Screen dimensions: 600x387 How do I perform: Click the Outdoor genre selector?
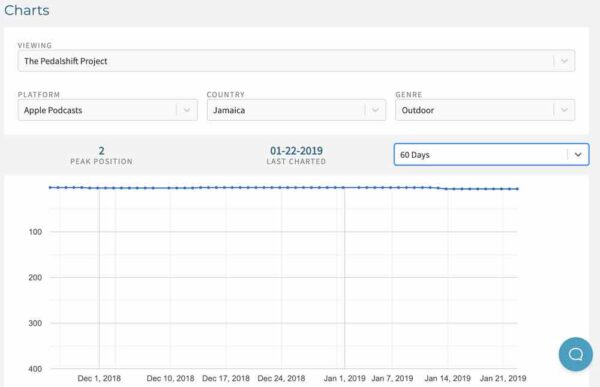(485, 110)
